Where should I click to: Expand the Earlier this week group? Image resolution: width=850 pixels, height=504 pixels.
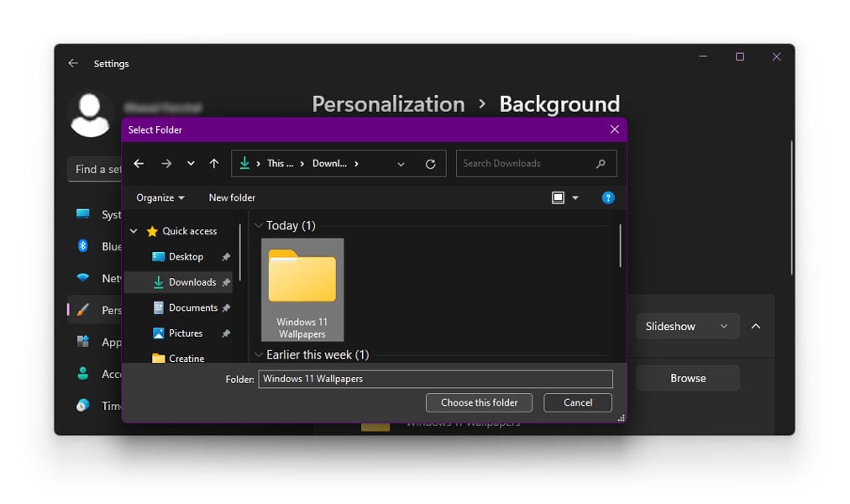pos(259,354)
